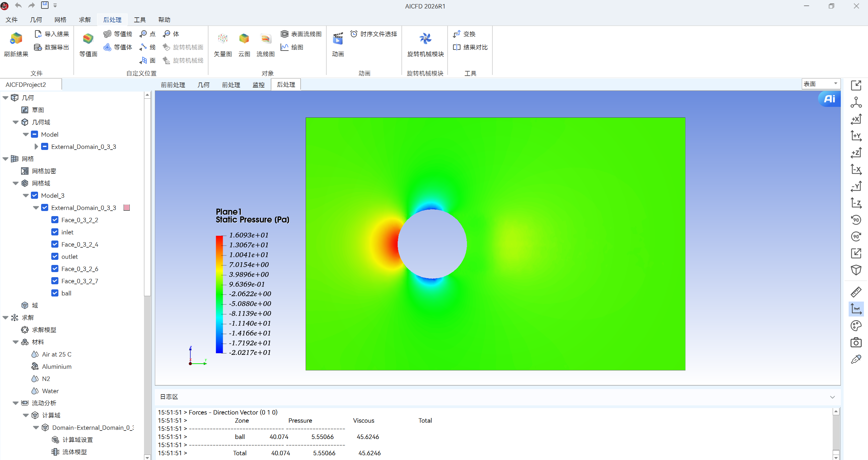
Task: Create a custom 面 plane location
Action: pos(148,60)
